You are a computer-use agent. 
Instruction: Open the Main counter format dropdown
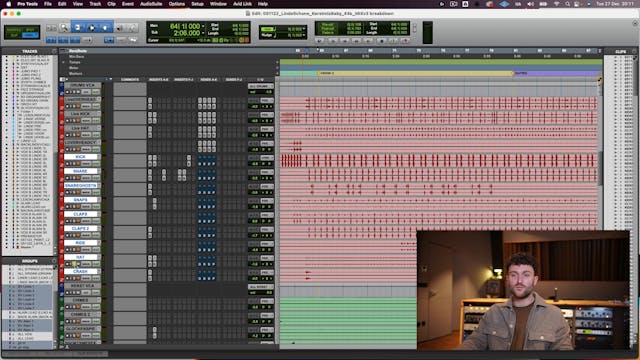click(203, 26)
